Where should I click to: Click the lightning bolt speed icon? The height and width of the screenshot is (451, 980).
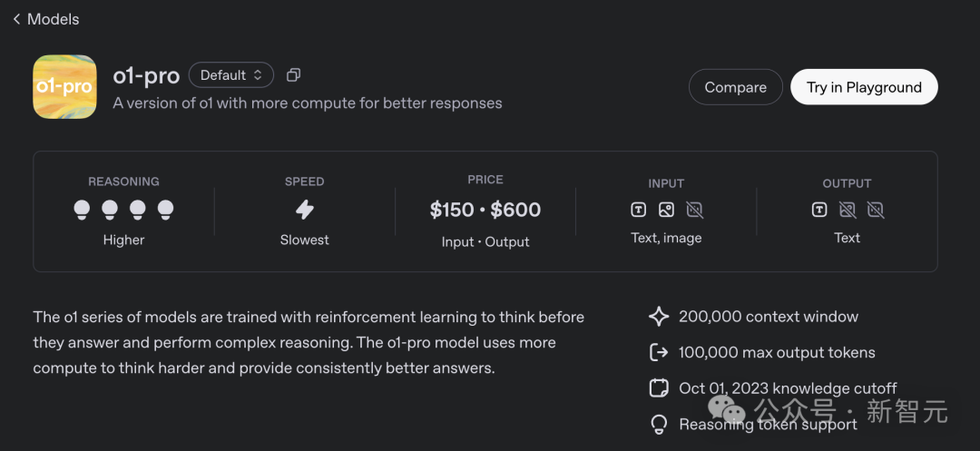click(305, 210)
